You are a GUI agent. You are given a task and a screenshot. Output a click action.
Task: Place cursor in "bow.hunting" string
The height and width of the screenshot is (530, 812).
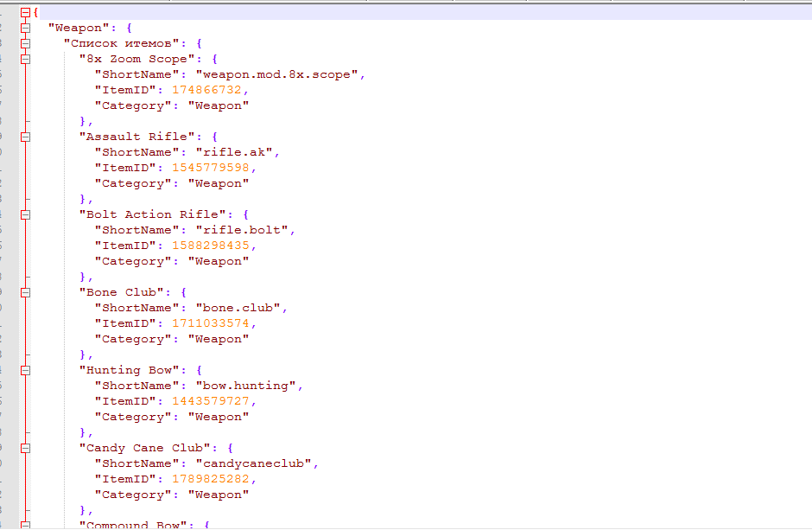[x=249, y=386]
